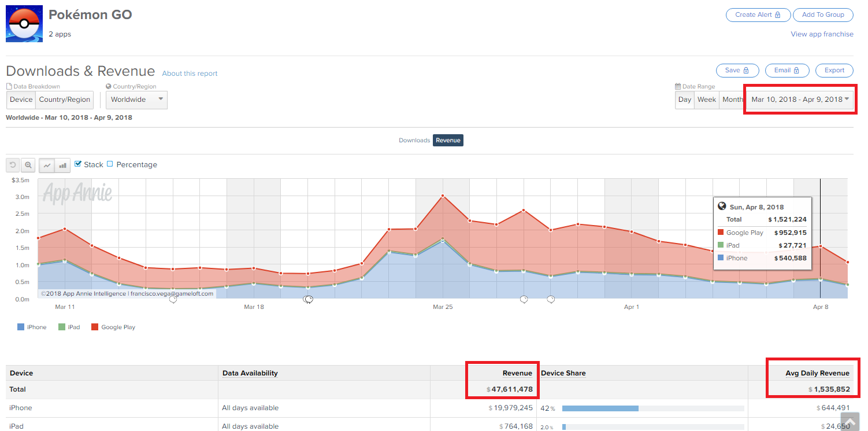Image resolution: width=868 pixels, height=431 pixels.
Task: Click the Device column header
Action: [21, 373]
